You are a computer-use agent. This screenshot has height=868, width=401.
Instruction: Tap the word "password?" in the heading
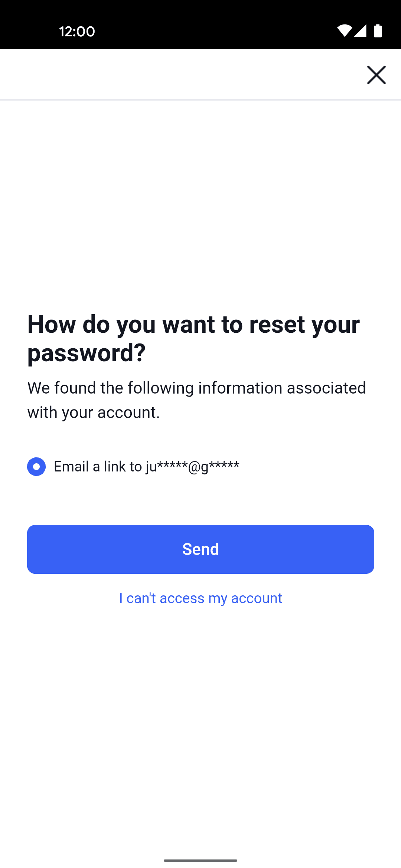[87, 353]
